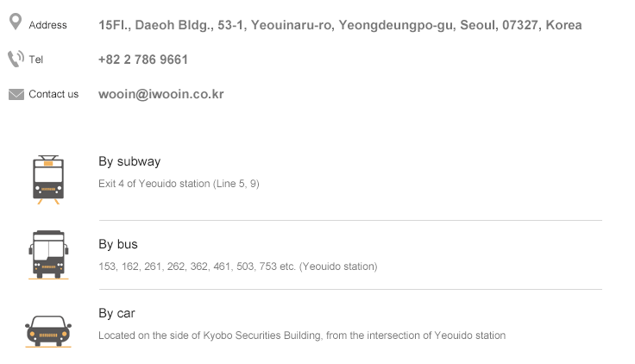The width and height of the screenshot is (635, 364).
Task: Click the location pin icon
Action: (16, 22)
